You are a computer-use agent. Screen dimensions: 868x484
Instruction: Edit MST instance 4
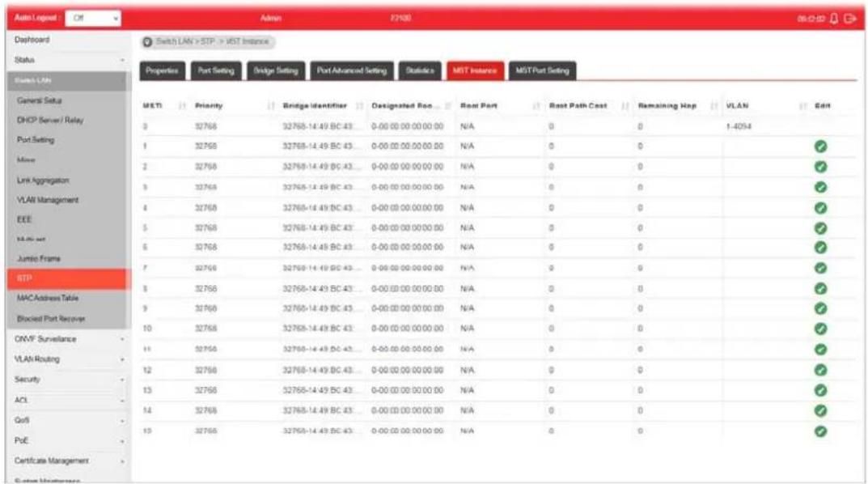[x=820, y=208]
